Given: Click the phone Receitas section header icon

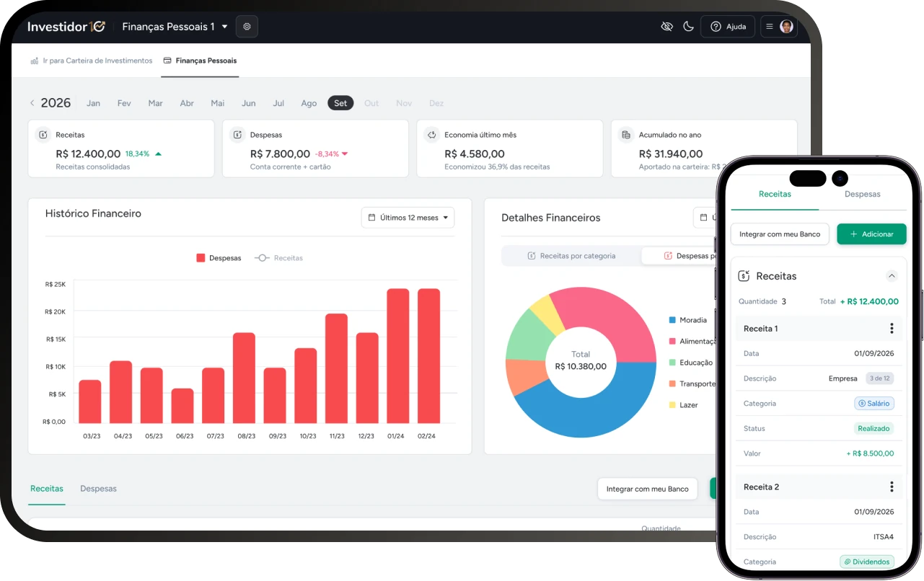Looking at the screenshot, I should coord(744,276).
